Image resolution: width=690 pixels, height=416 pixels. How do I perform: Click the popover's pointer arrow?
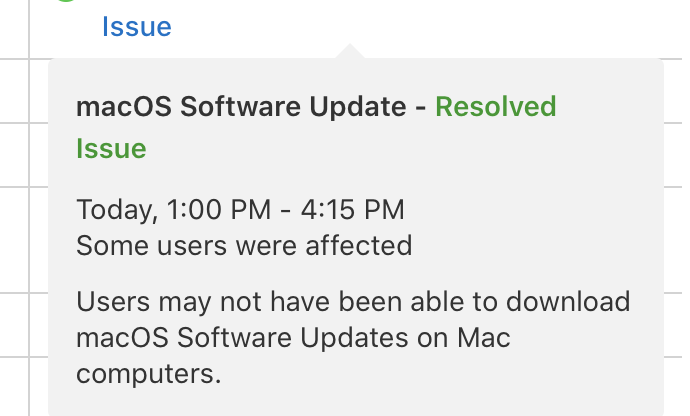tap(350, 51)
